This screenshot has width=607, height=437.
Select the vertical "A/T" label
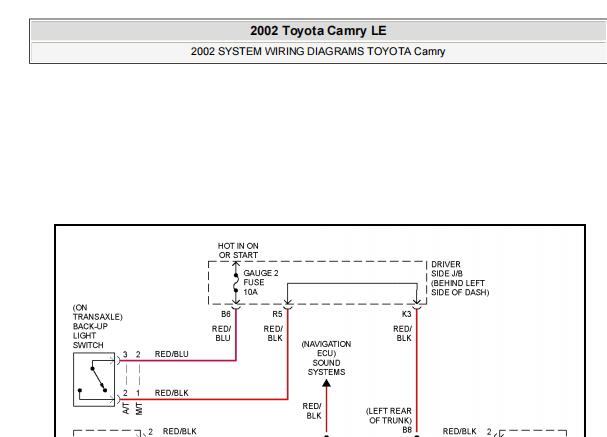point(126,408)
